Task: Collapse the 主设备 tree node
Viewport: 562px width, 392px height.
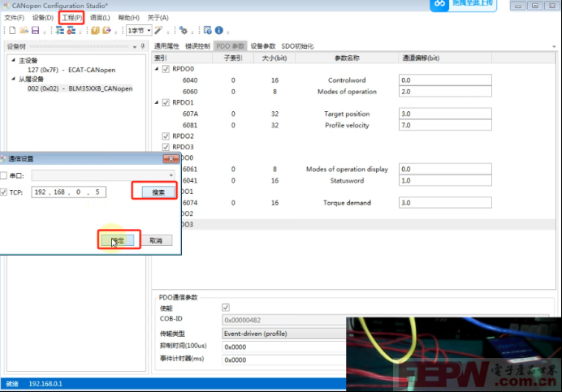Action: [13, 60]
